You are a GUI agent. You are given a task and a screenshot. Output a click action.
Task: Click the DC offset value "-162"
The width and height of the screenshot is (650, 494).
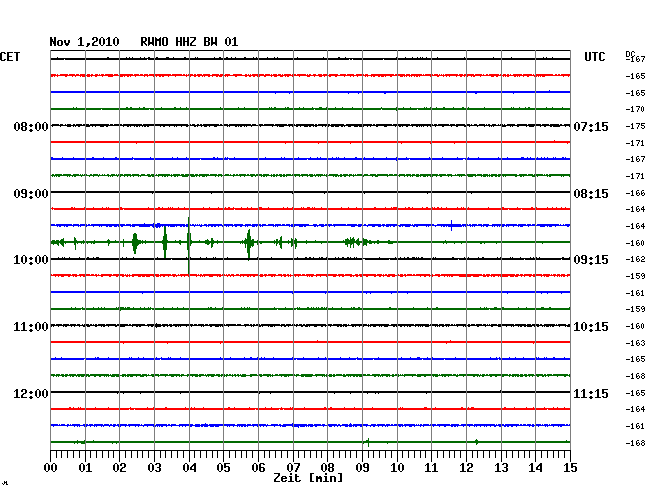point(635,259)
